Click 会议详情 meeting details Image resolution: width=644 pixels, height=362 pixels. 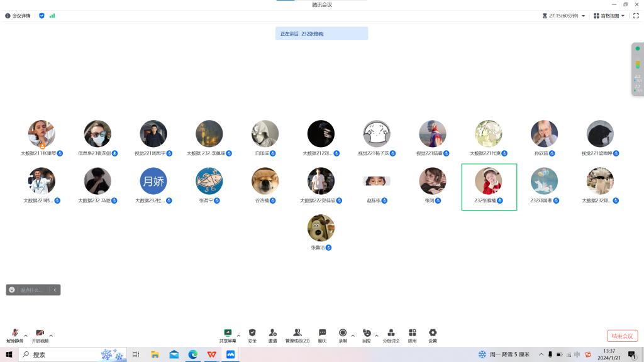point(18,16)
